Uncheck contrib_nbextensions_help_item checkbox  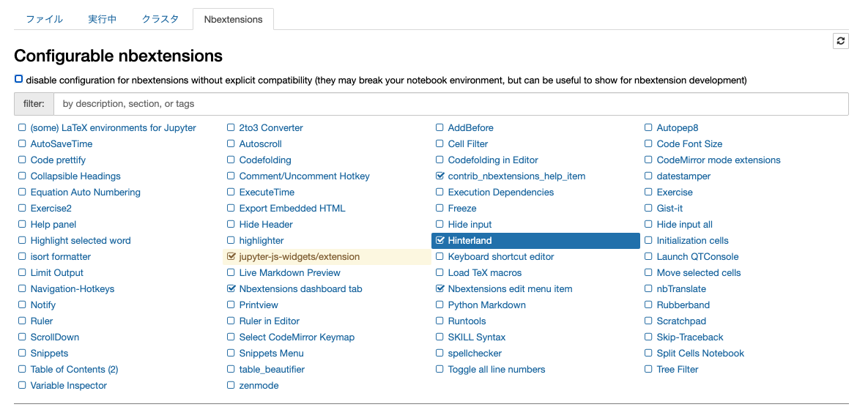pos(440,176)
